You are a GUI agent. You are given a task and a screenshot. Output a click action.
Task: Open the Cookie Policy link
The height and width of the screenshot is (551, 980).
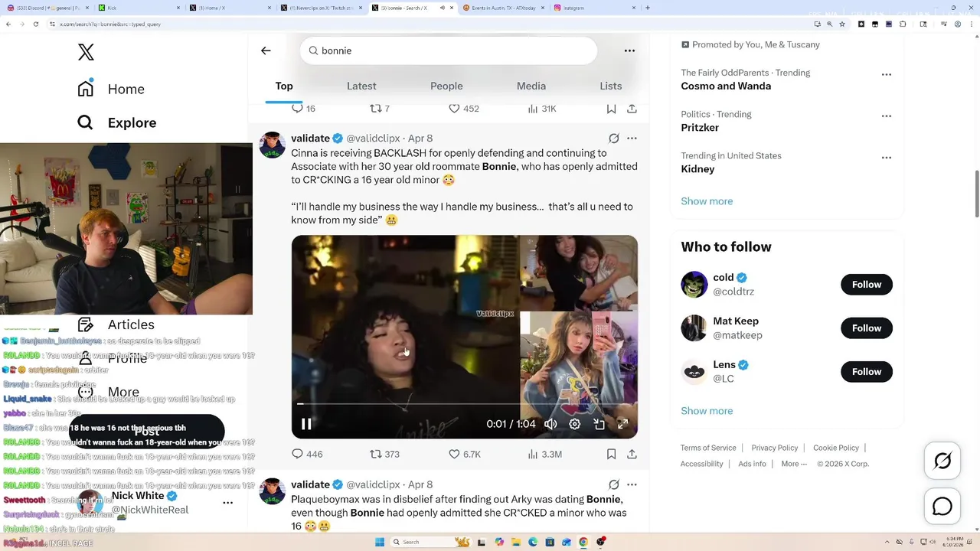coord(836,448)
